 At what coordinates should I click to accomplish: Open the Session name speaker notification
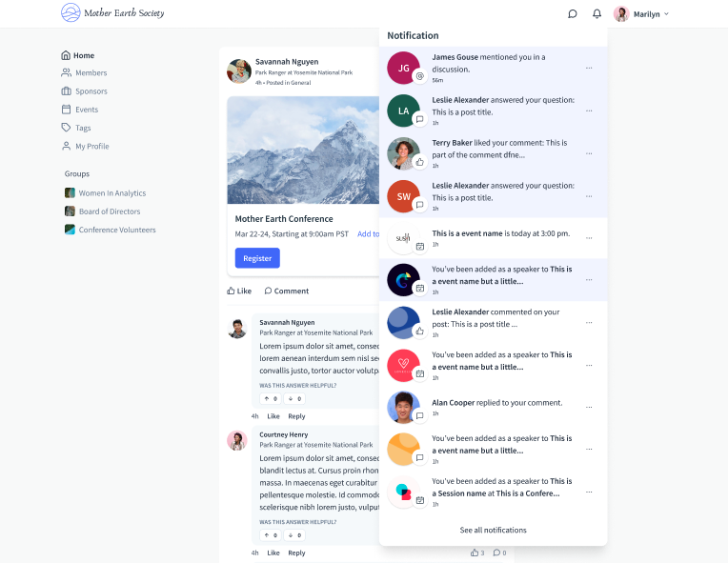coord(493,492)
